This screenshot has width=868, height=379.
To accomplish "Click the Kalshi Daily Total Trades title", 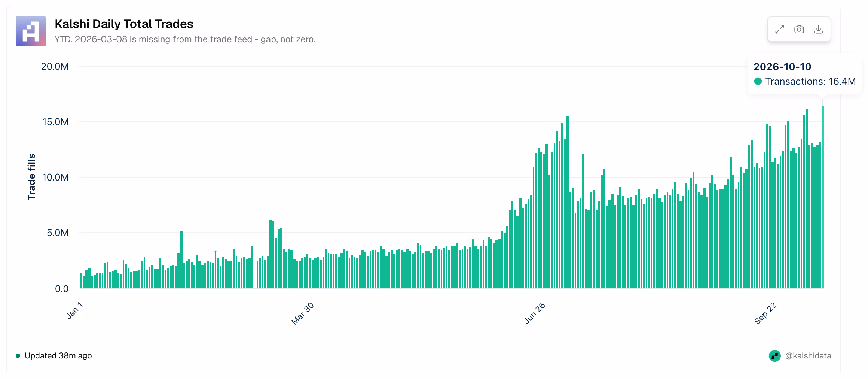I will tap(124, 24).
